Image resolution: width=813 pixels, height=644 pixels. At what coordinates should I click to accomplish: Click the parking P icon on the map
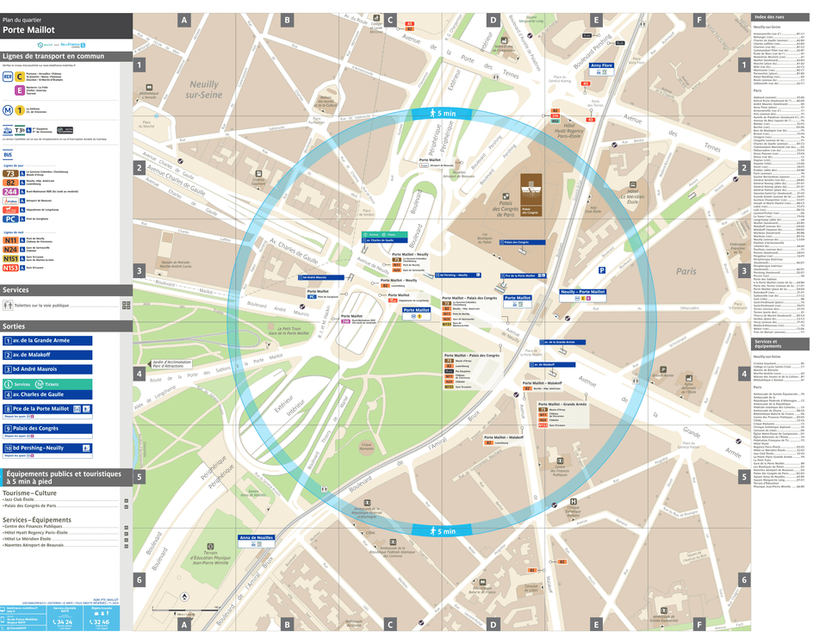click(x=603, y=271)
